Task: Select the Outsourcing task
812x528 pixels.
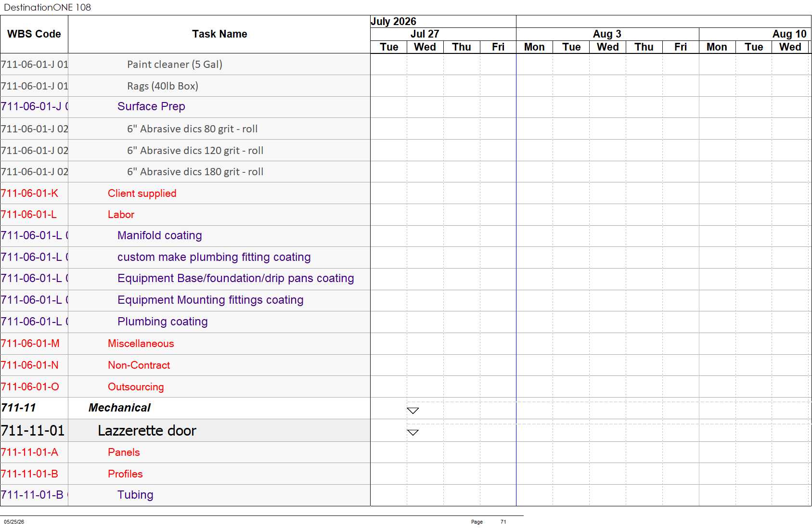Action: [136, 387]
